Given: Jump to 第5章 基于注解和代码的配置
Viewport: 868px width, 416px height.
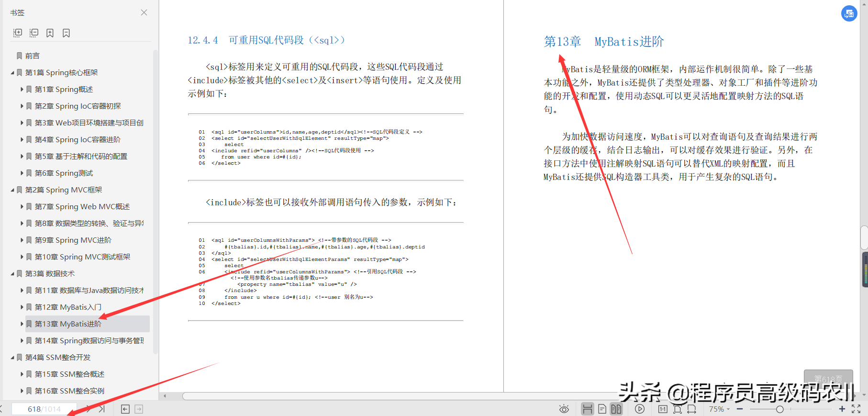Looking at the screenshot, I should [x=81, y=157].
